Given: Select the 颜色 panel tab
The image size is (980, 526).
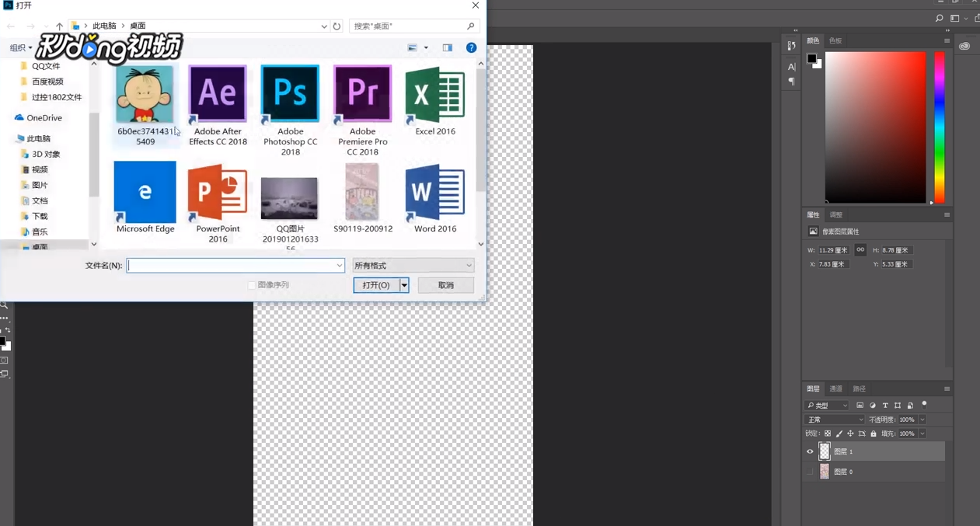Looking at the screenshot, I should click(813, 40).
